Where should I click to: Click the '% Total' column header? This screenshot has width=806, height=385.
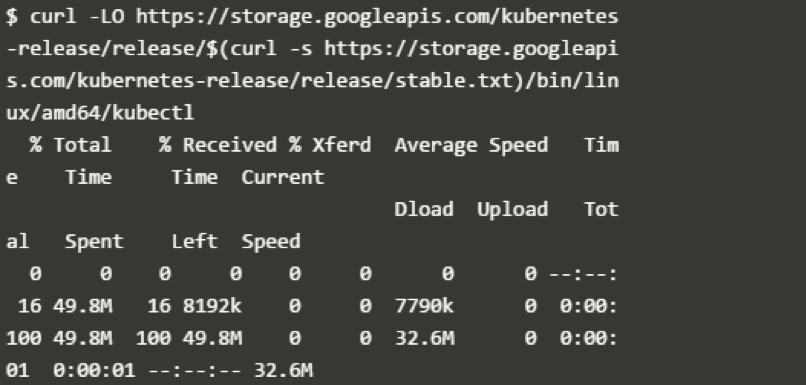(70, 145)
